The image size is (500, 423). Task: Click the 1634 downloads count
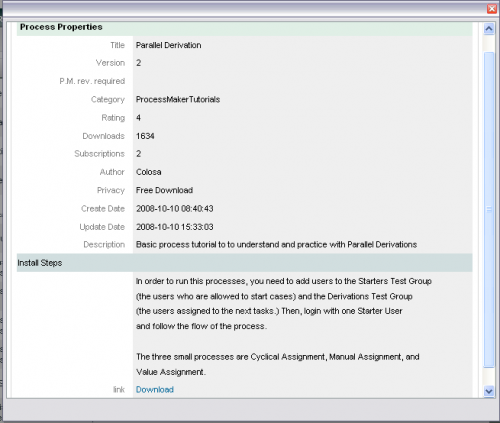pyautogui.click(x=145, y=136)
